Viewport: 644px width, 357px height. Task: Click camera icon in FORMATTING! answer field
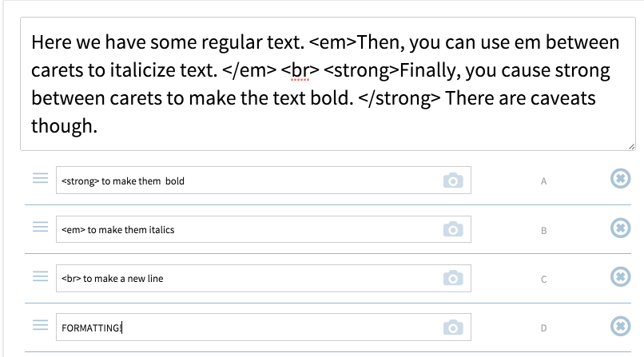(453, 327)
